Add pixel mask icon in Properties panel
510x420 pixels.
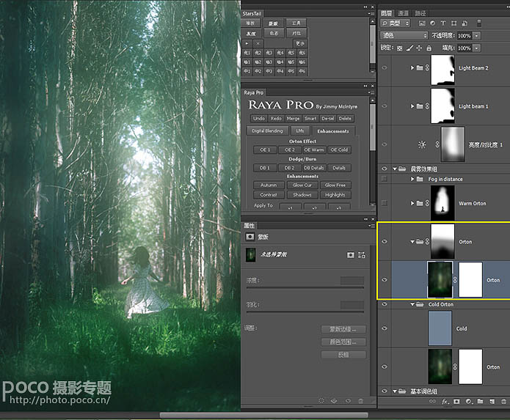[x=350, y=255]
